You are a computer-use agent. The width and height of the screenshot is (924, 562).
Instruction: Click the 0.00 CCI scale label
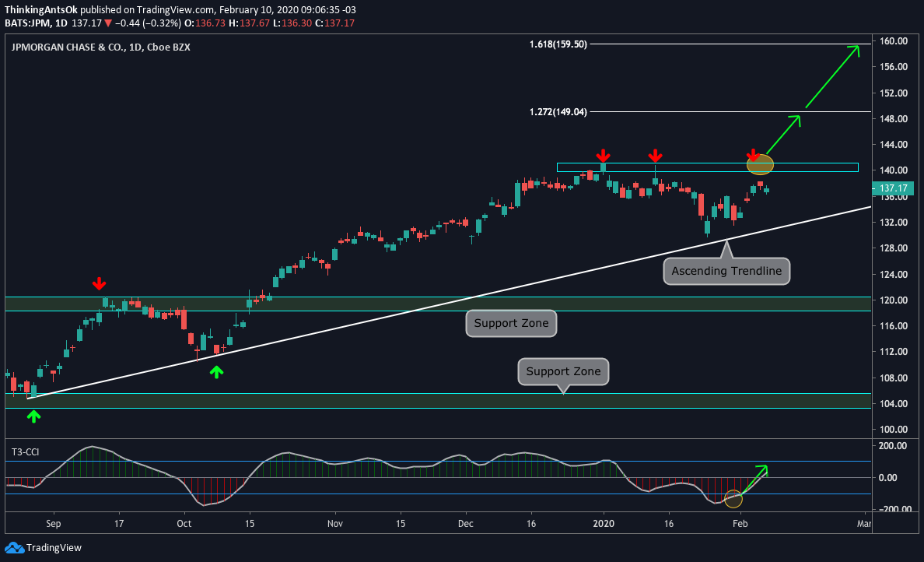pyautogui.click(x=888, y=478)
